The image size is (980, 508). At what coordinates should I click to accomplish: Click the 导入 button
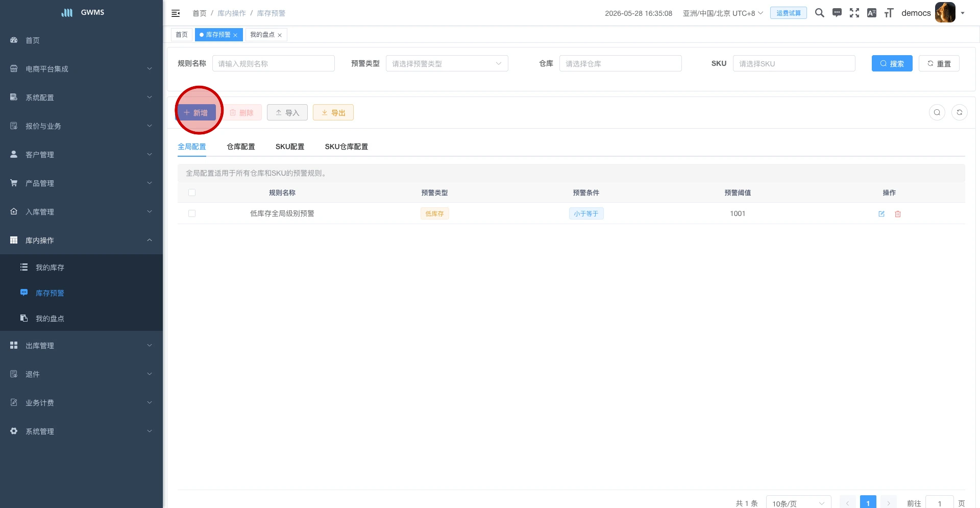coord(287,112)
